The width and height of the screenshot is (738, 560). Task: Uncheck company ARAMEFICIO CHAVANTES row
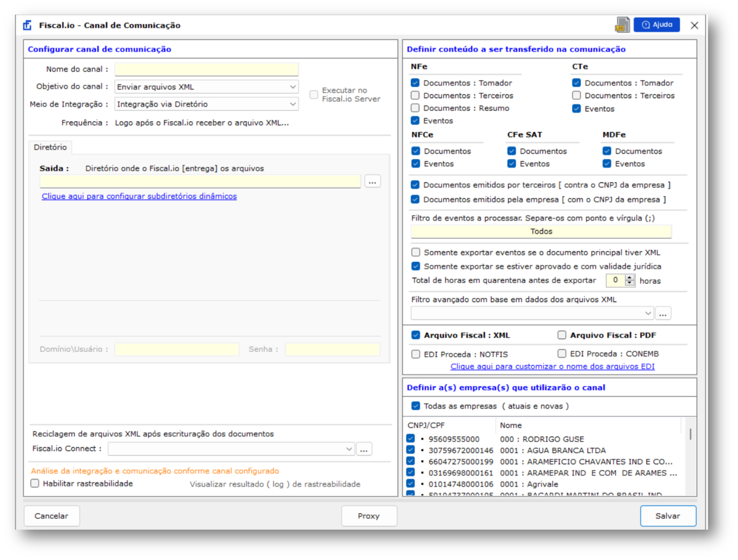pyautogui.click(x=411, y=461)
